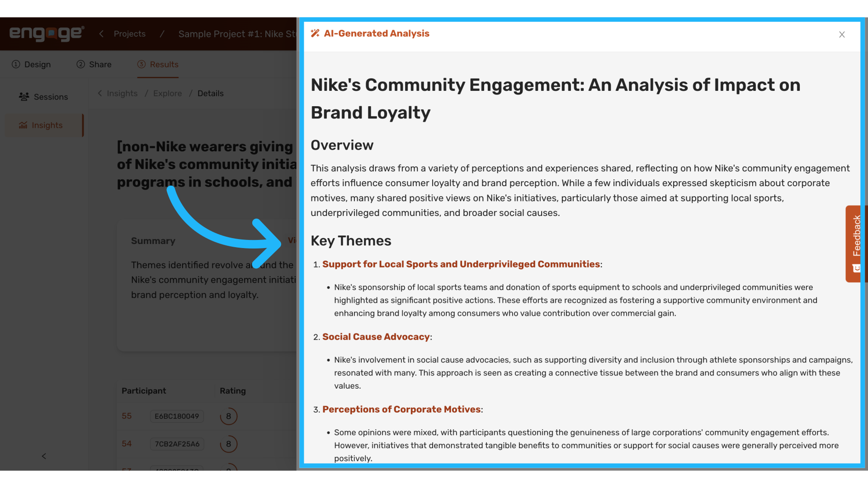Collapse the sidebar with the bottom chevron
868x488 pixels.
tap(44, 456)
